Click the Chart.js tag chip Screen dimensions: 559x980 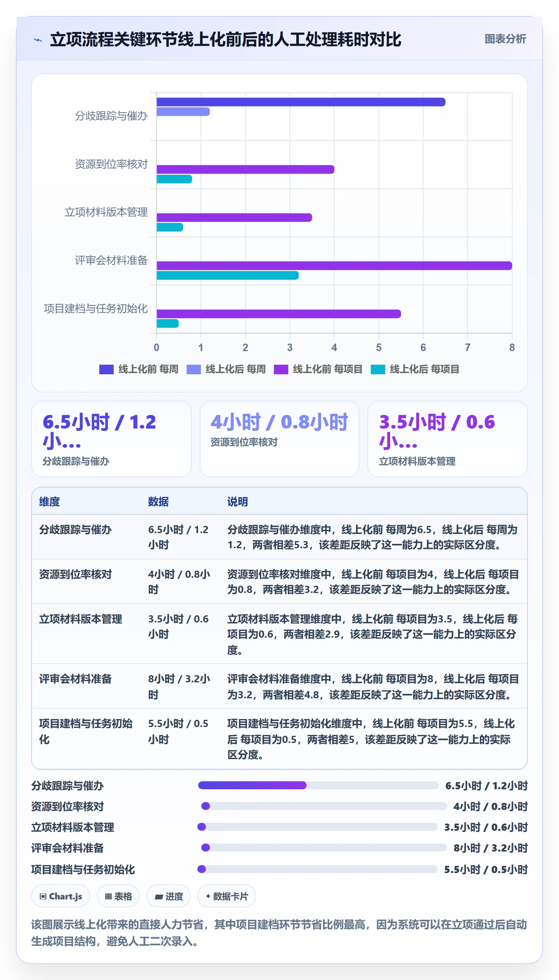(61, 896)
